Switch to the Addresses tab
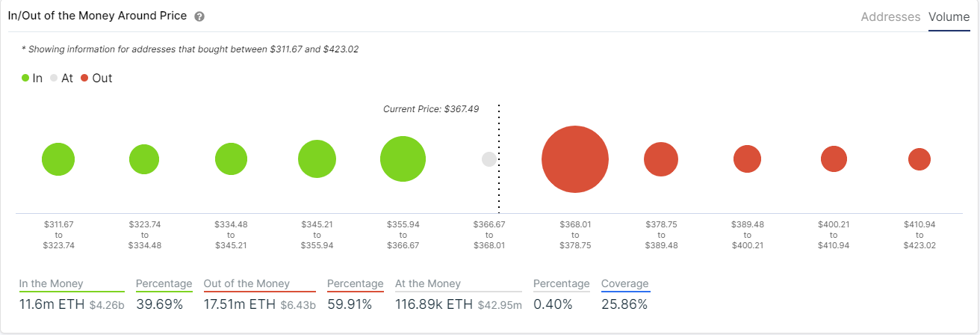980x335 pixels. tap(890, 16)
